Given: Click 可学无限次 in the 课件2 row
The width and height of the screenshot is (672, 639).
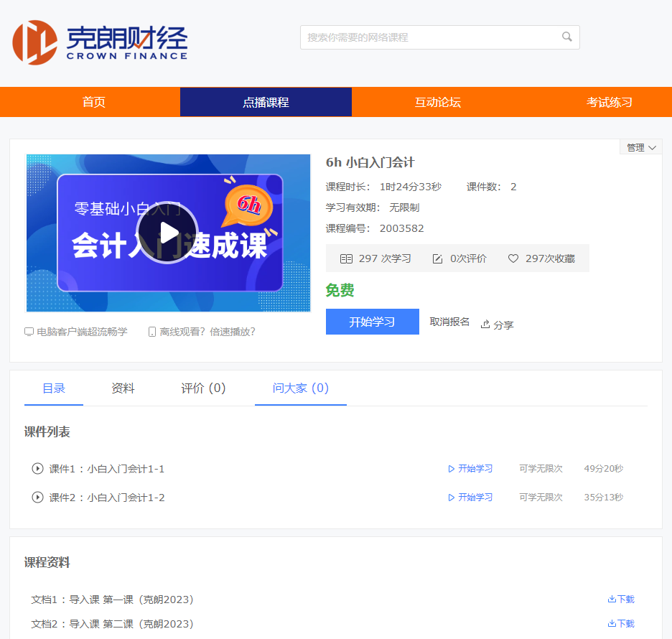Looking at the screenshot, I should click(x=541, y=497).
